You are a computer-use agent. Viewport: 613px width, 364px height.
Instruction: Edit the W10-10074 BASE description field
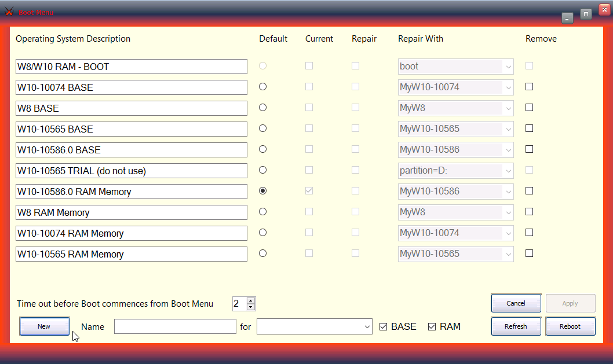[132, 87]
